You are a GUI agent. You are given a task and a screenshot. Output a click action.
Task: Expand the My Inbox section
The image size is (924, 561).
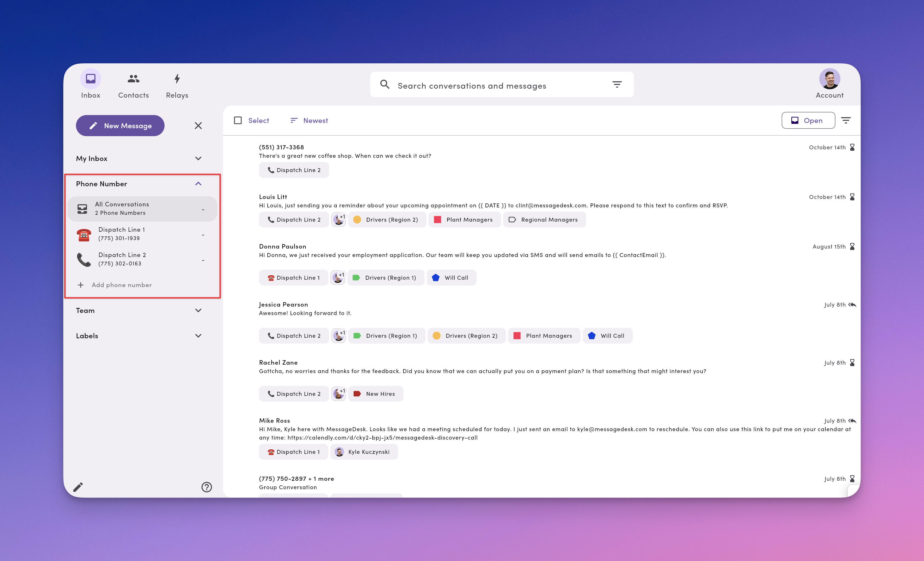198,158
